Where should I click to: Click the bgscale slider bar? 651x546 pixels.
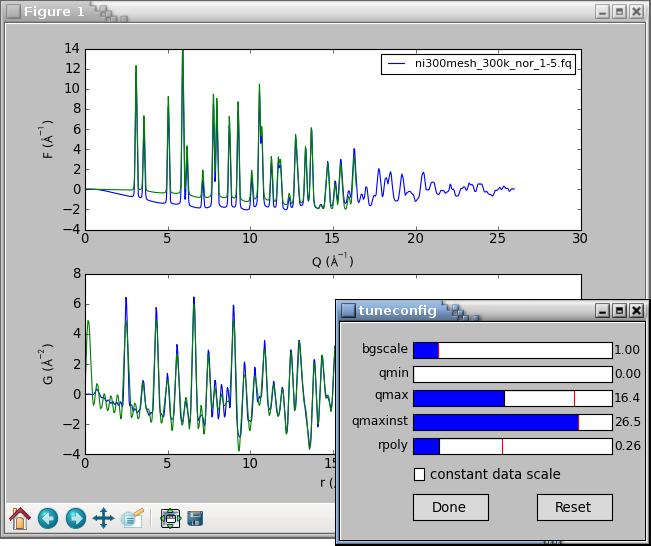[512, 350]
